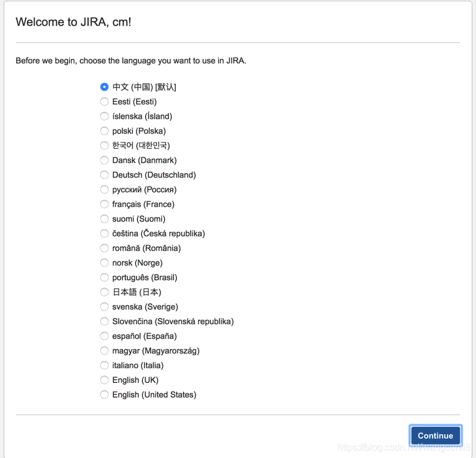Select 日本語 (日本) radio button
476x458 pixels.
tap(104, 292)
